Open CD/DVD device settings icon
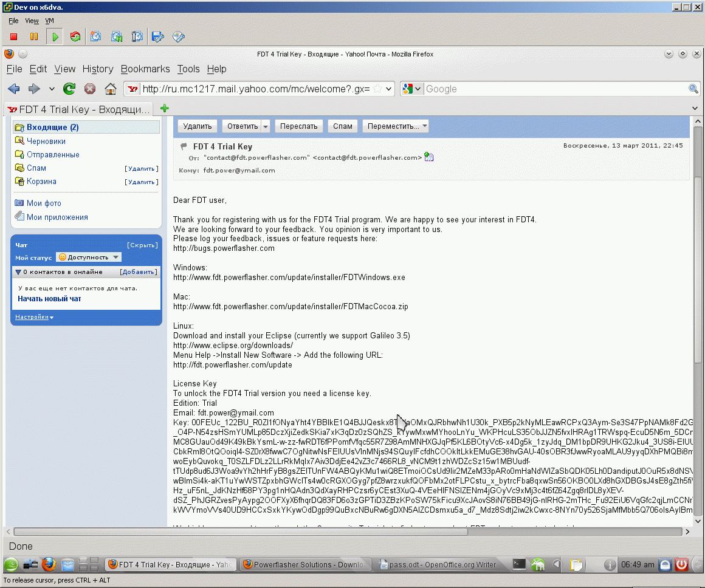705x588 pixels. point(179,37)
